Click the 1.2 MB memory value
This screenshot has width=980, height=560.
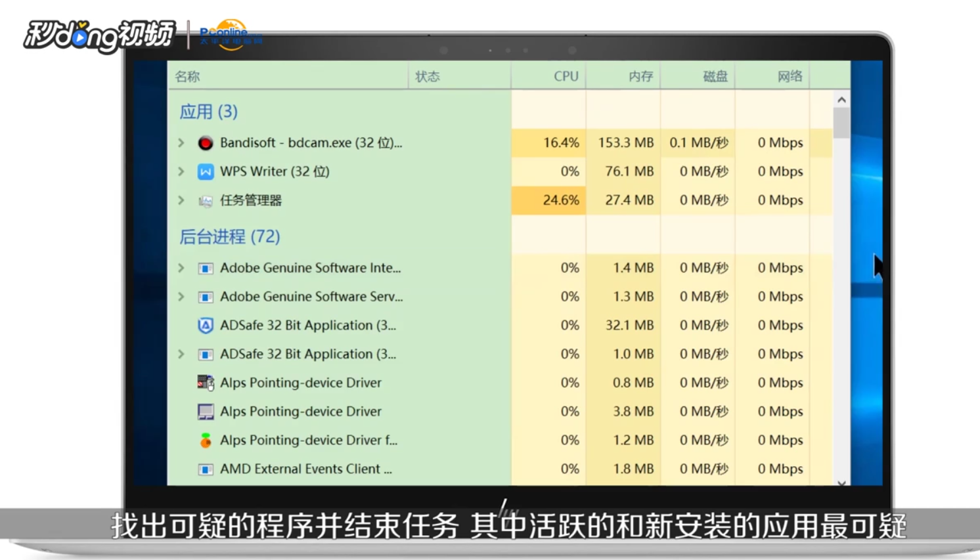[x=633, y=440]
